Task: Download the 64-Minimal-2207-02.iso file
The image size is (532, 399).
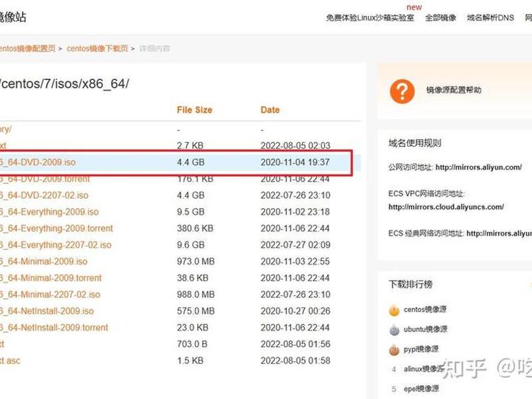Action: pyautogui.click(x=51, y=295)
